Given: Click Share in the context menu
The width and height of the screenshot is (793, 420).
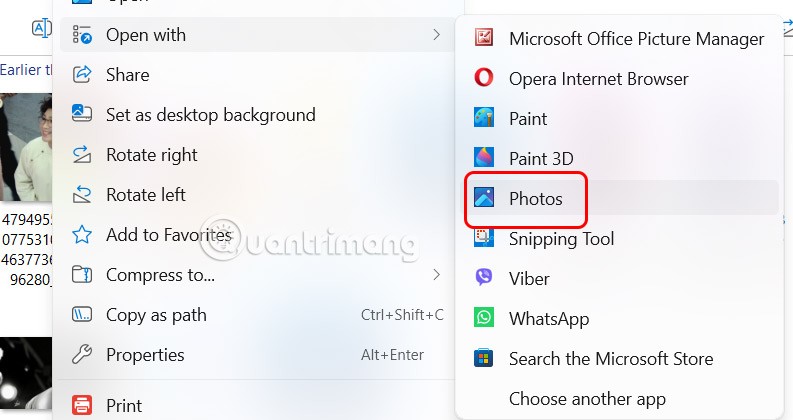Looking at the screenshot, I should pyautogui.click(x=127, y=75).
